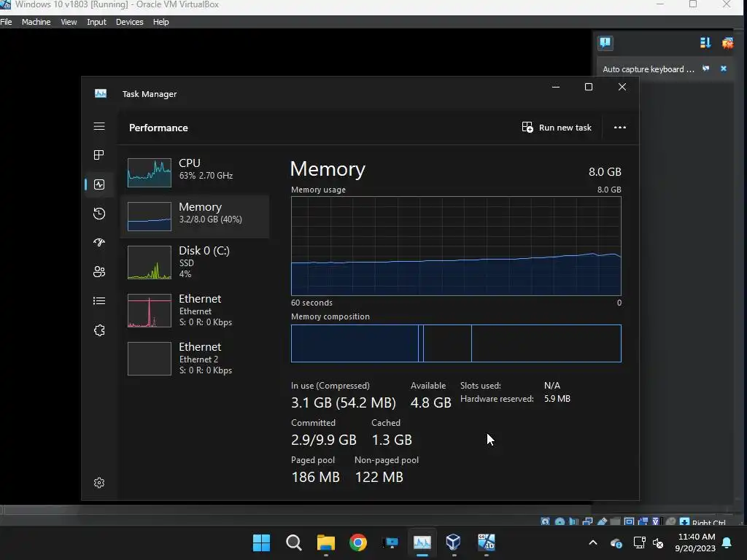The image size is (747, 560).
Task: Click the VirtualBox notification center speech-bubble icon
Action: point(605,43)
